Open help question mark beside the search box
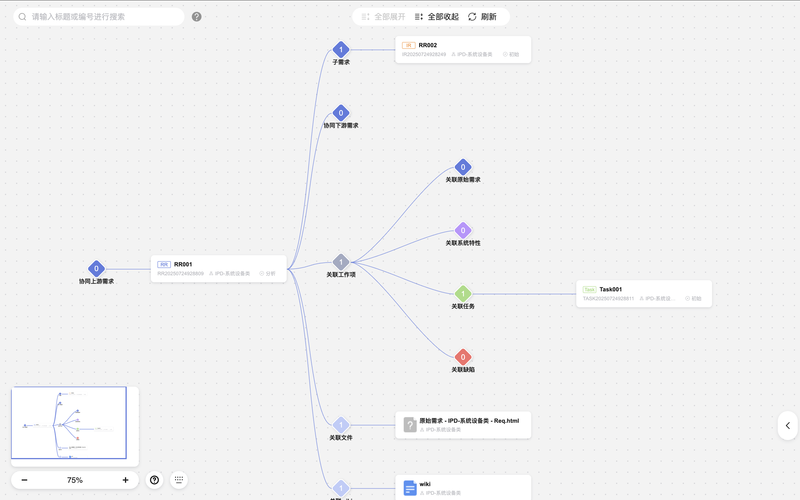 (196, 17)
